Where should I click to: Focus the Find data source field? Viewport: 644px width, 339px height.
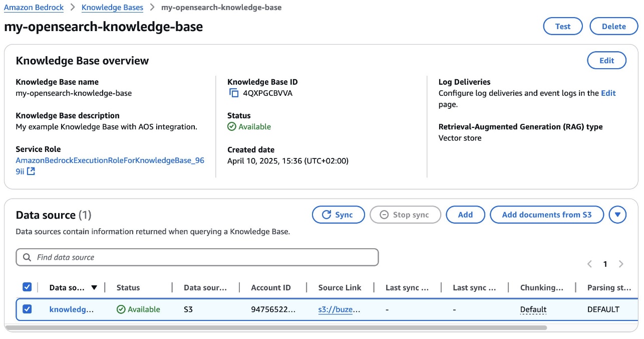point(197,257)
